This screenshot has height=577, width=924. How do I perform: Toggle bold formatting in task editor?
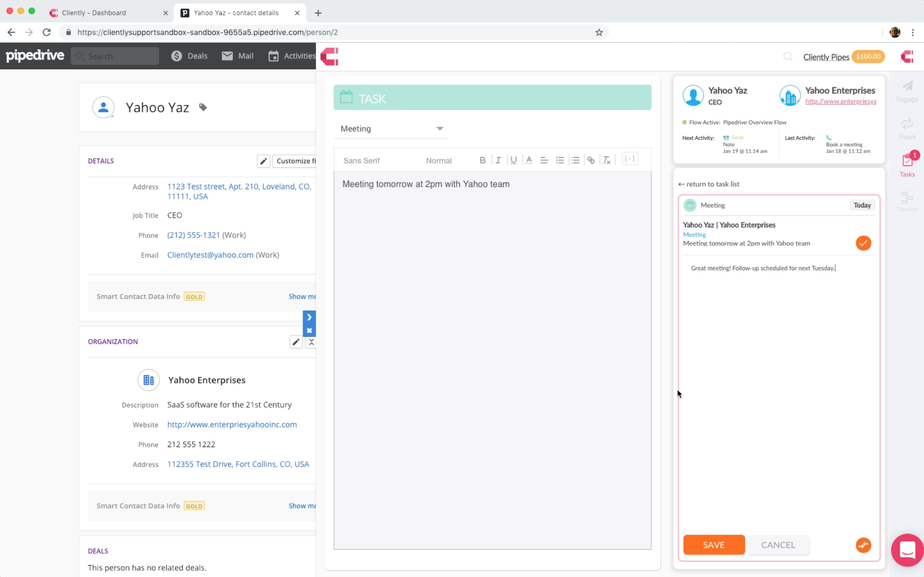tap(482, 160)
